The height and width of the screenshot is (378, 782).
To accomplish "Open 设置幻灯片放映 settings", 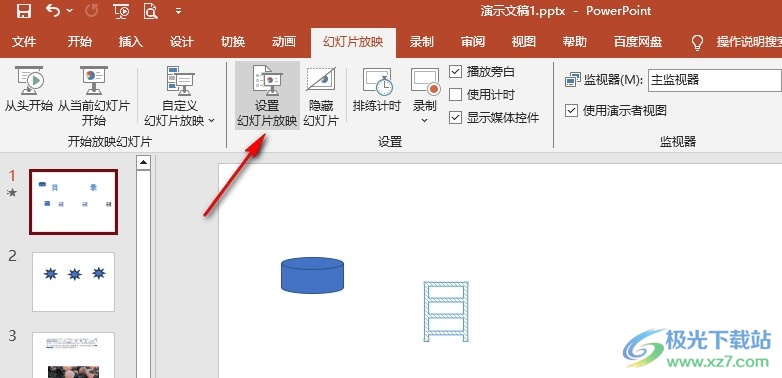I will click(267, 96).
